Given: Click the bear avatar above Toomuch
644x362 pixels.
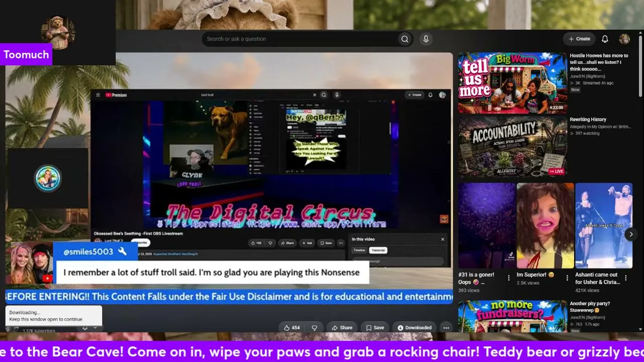Looking at the screenshot, I should (58, 32).
